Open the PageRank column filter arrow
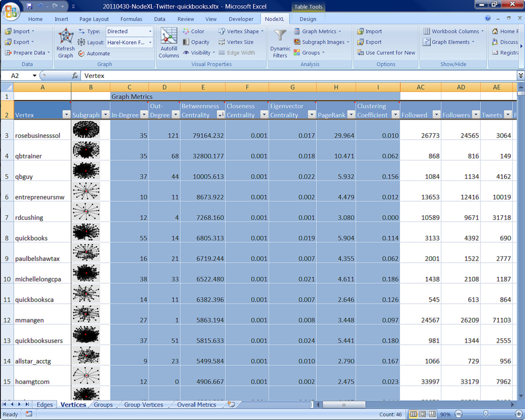 tap(351, 114)
